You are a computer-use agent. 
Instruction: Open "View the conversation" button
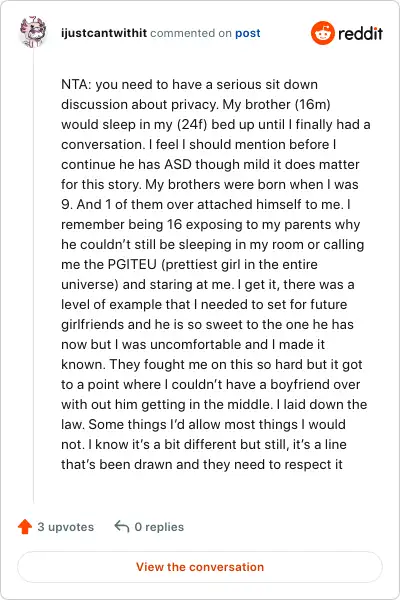click(x=200, y=567)
